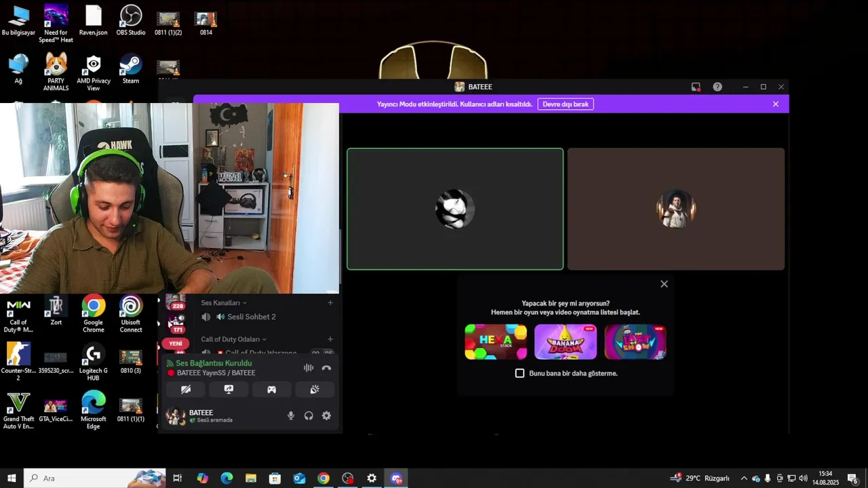Screen dimensions: 868x488
Task: Open the BATEEE user profile panel
Action: click(200, 415)
